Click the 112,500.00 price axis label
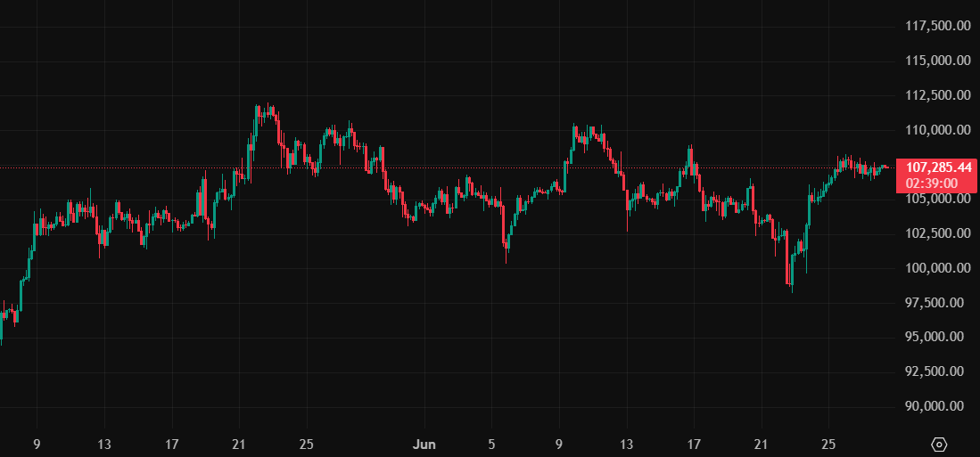This screenshot has width=980, height=457. [937, 95]
